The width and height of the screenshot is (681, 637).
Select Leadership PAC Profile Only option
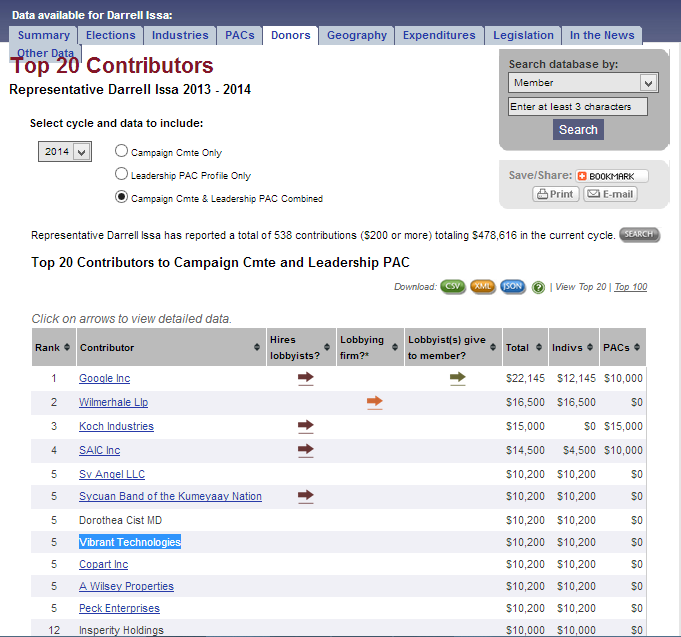tap(122, 174)
